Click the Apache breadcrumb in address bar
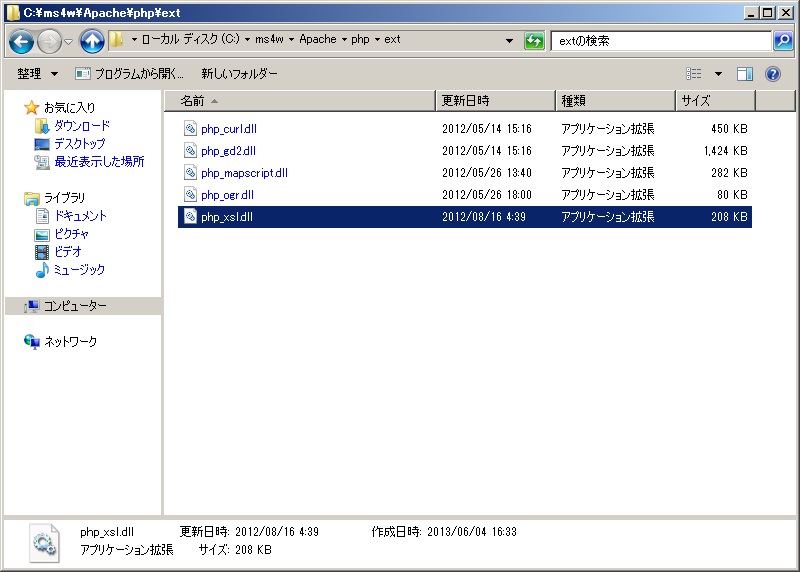The width and height of the screenshot is (800, 572). [318, 40]
